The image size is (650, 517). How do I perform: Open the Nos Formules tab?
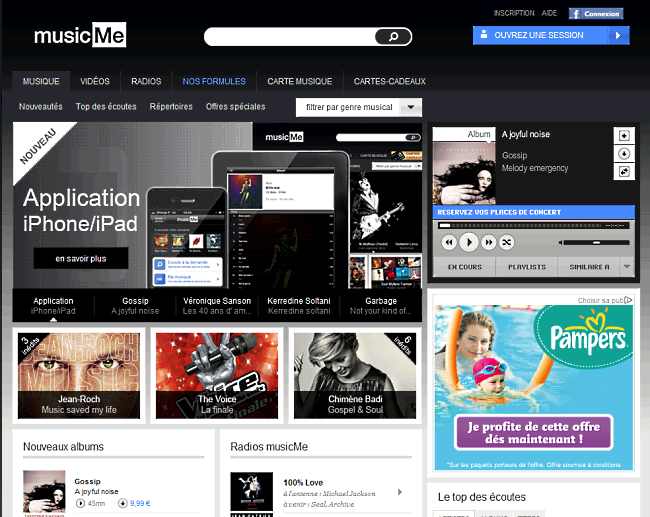214,81
